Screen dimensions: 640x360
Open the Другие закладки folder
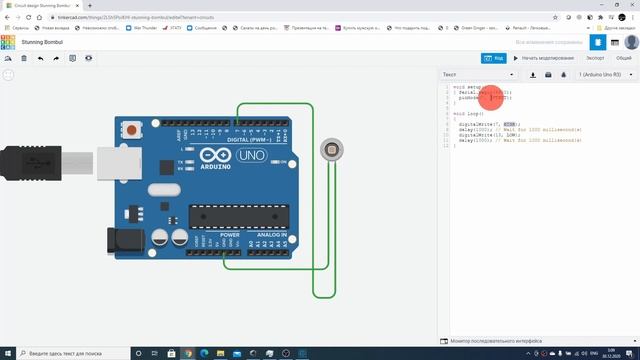(x=616, y=28)
